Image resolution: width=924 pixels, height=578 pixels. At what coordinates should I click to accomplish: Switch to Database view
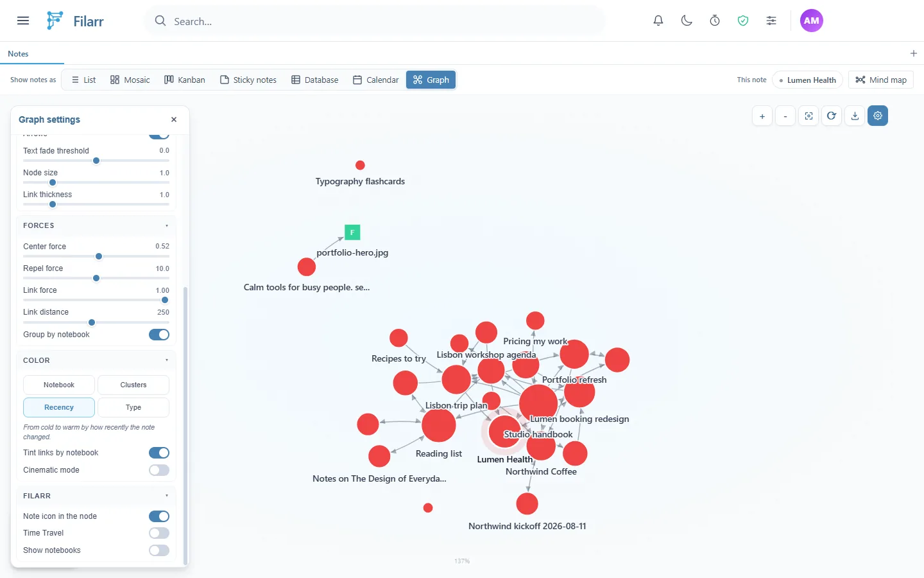(315, 80)
